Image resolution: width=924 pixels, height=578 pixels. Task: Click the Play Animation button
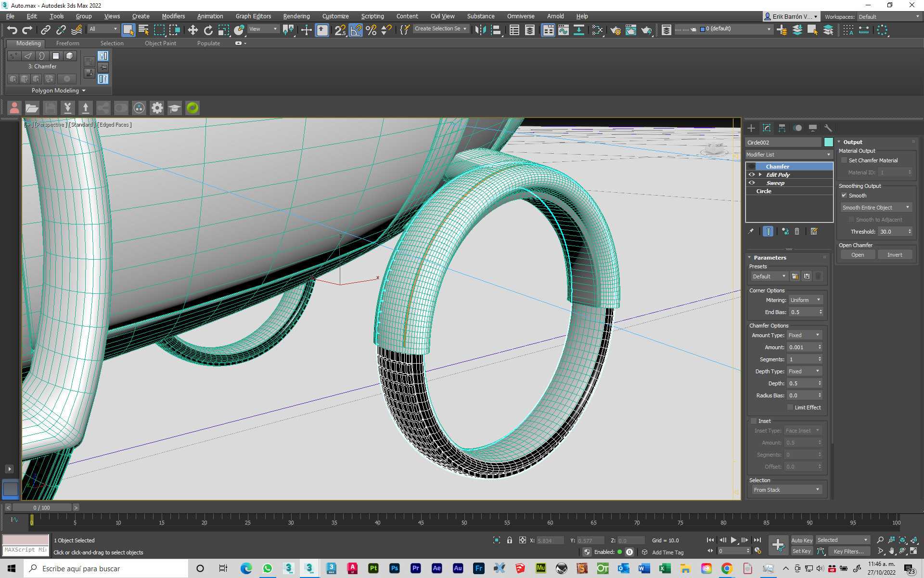(x=733, y=540)
